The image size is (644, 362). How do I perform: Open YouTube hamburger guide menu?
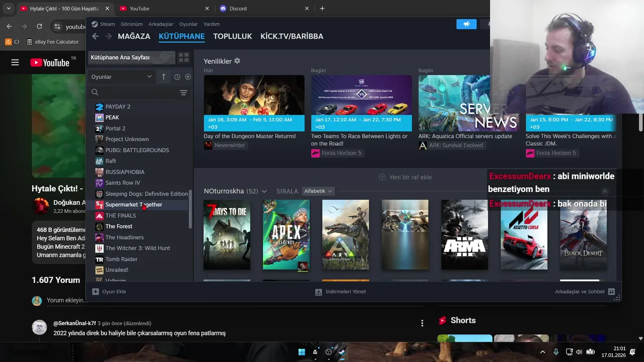click(15, 62)
